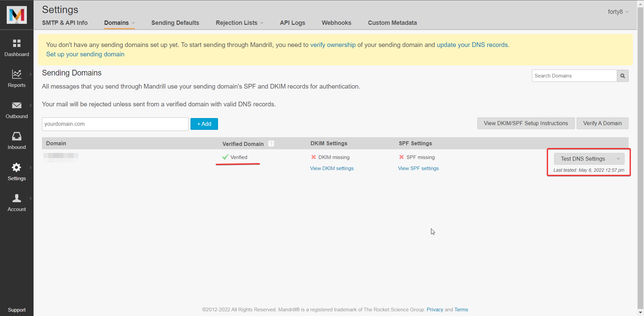Focus the yourdomain.com input field
This screenshot has width=644, height=316.
tap(115, 124)
